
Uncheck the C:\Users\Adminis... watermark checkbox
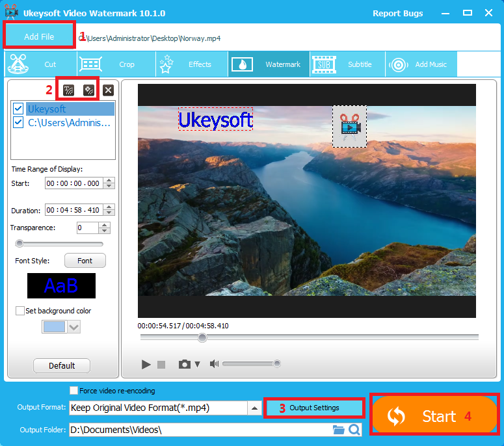pyautogui.click(x=18, y=122)
